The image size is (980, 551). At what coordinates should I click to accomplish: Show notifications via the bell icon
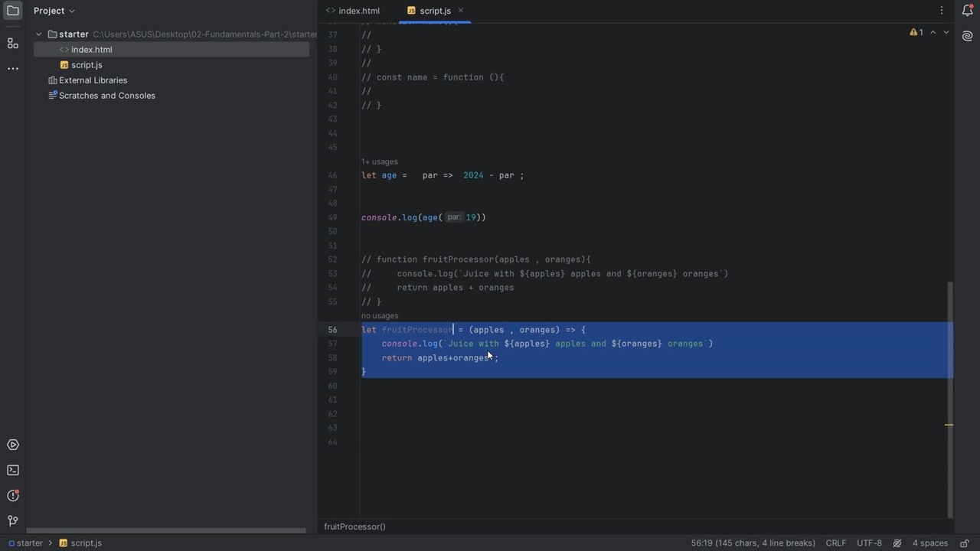(967, 11)
